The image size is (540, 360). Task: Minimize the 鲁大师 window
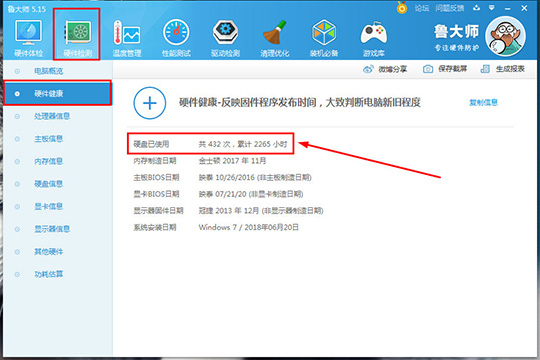508,8
